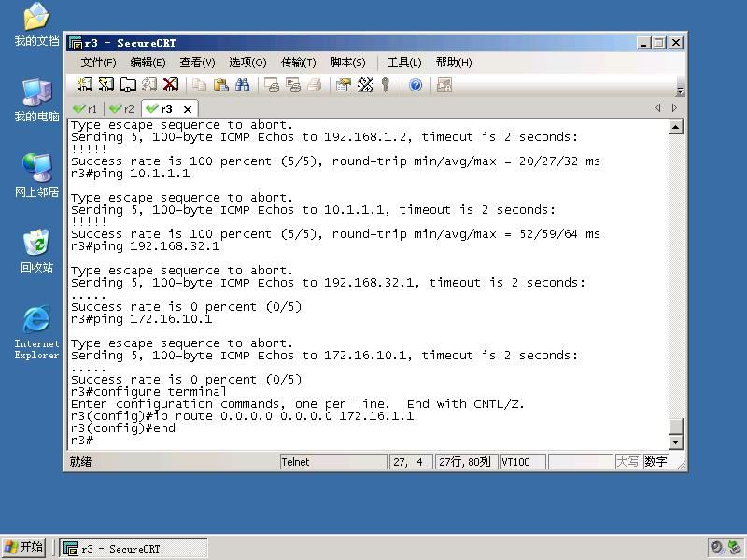Click the 就绪 status text
747x560 pixels.
(x=80, y=461)
